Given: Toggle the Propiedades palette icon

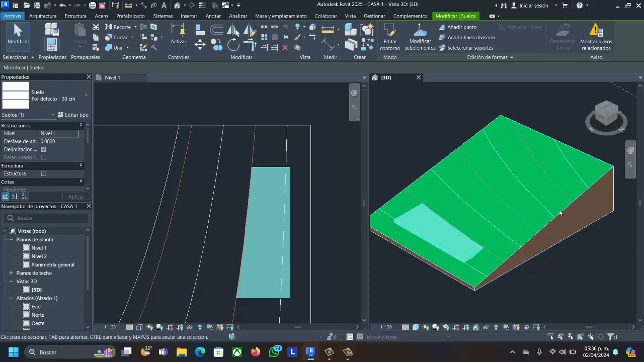Looking at the screenshot, I should point(52,44).
